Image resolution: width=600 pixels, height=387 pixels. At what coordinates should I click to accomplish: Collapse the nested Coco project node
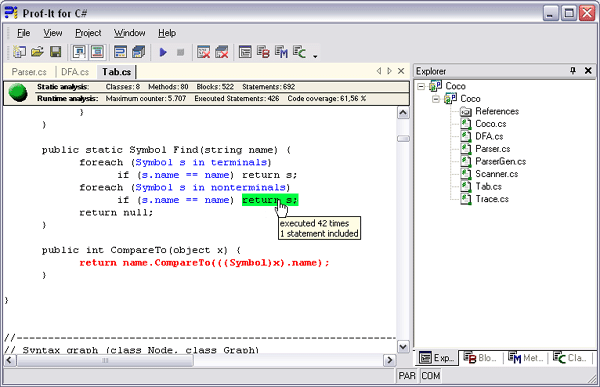[436, 99]
